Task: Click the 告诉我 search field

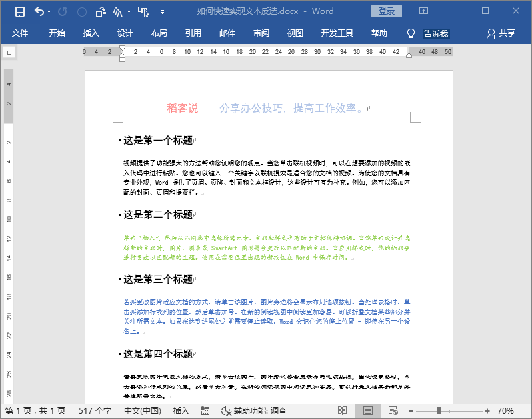Action: 436,33
